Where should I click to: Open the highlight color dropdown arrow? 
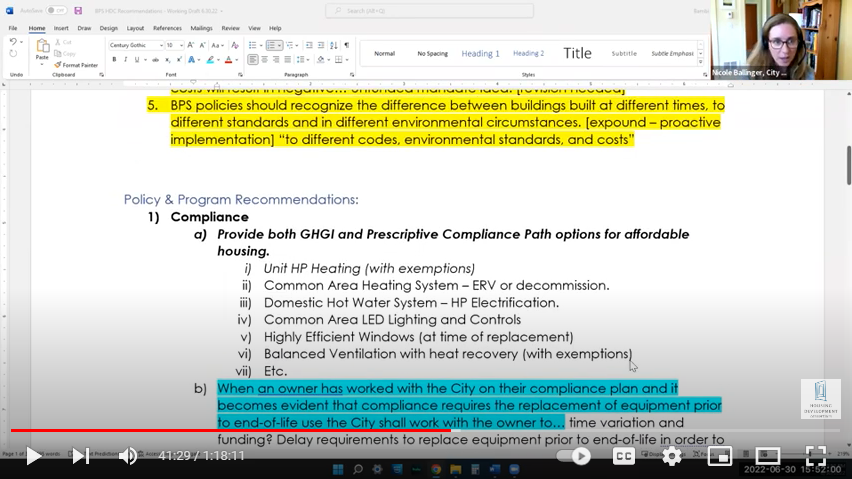tap(218, 60)
